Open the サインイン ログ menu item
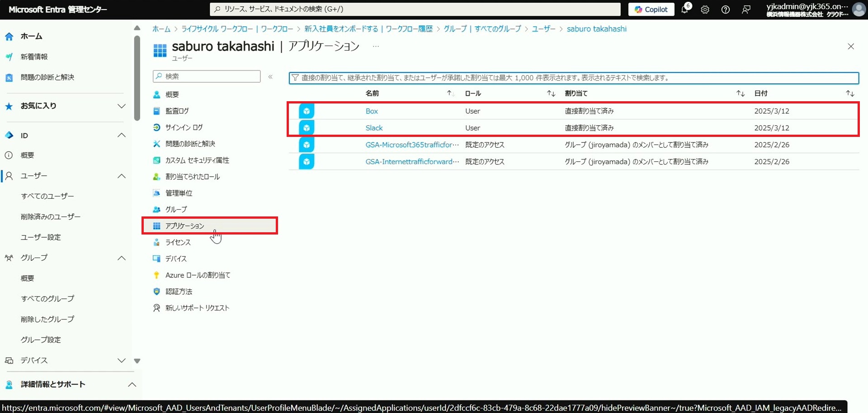868x413 pixels. [x=184, y=127]
